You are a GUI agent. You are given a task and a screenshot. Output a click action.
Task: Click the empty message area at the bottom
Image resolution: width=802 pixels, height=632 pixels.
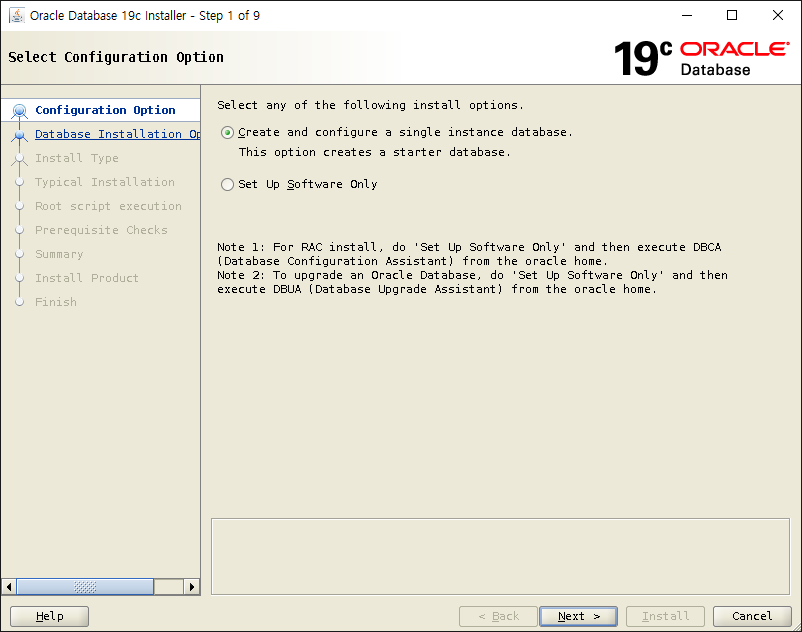(500, 556)
